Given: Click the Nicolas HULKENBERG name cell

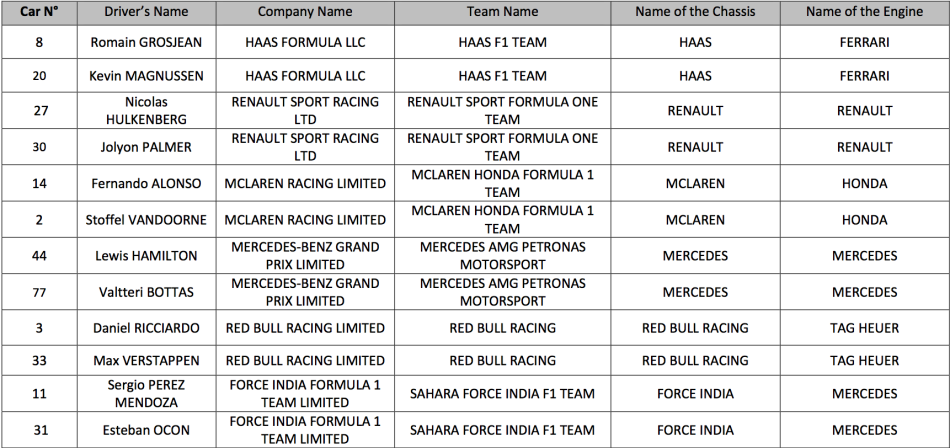Looking at the screenshot, I should [146, 110].
